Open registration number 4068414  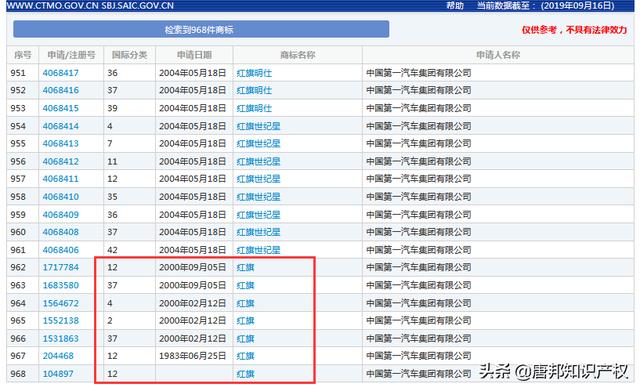(61, 126)
